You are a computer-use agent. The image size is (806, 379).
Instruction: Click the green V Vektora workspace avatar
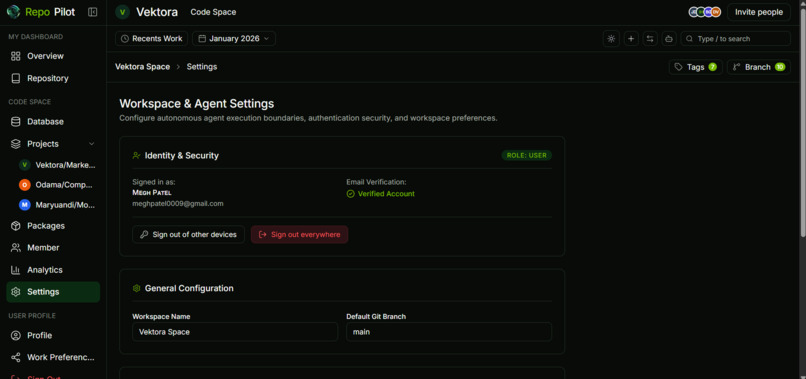click(122, 12)
